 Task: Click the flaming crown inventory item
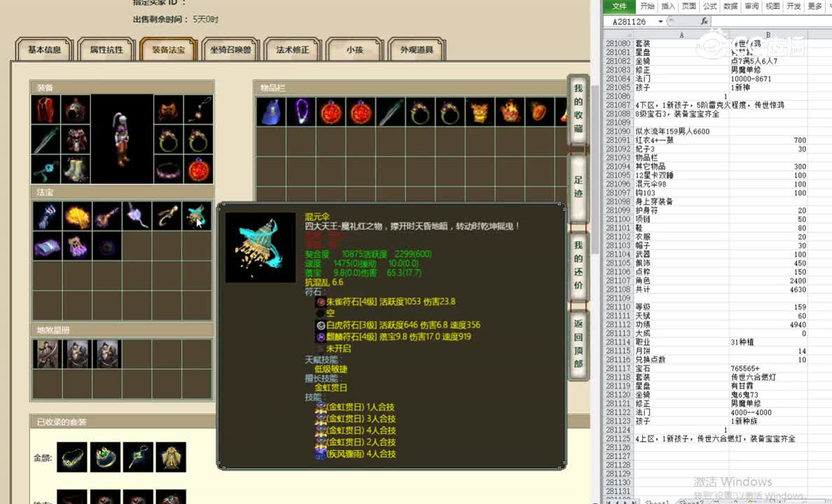point(509,112)
